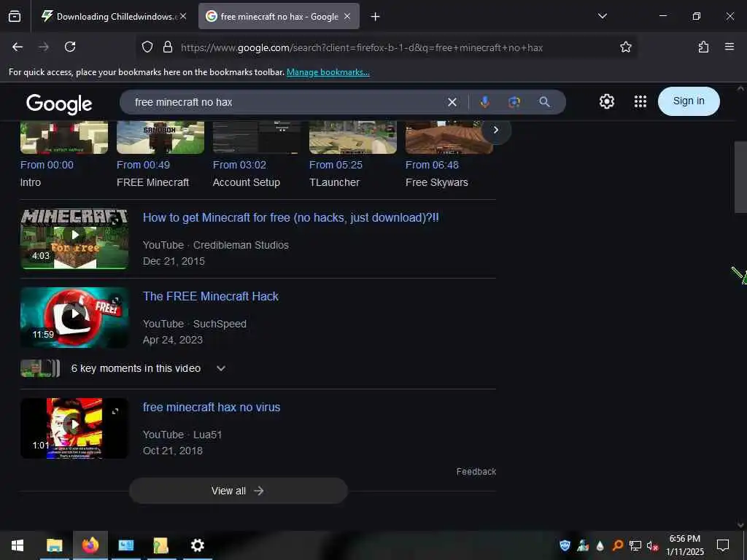Open the blue shield icon in system tray

pyautogui.click(x=565, y=545)
